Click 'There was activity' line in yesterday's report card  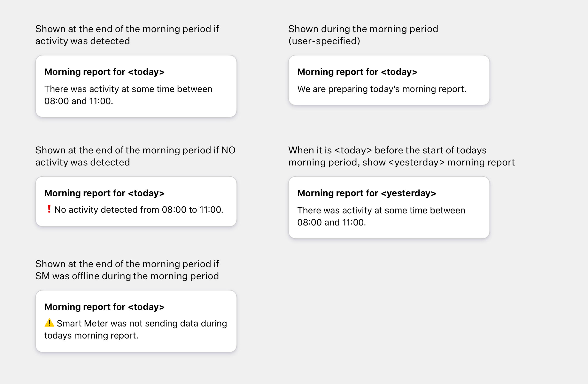tap(381, 210)
